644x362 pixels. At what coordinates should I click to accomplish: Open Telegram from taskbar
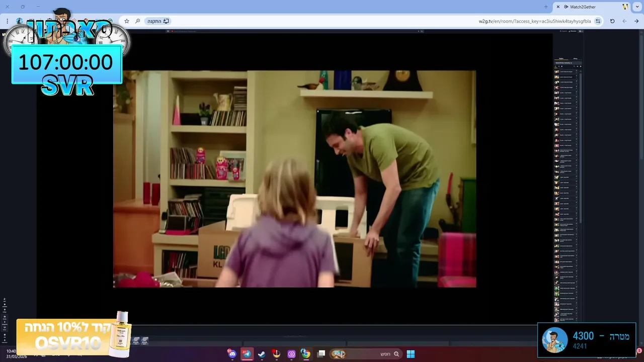pyautogui.click(x=247, y=354)
